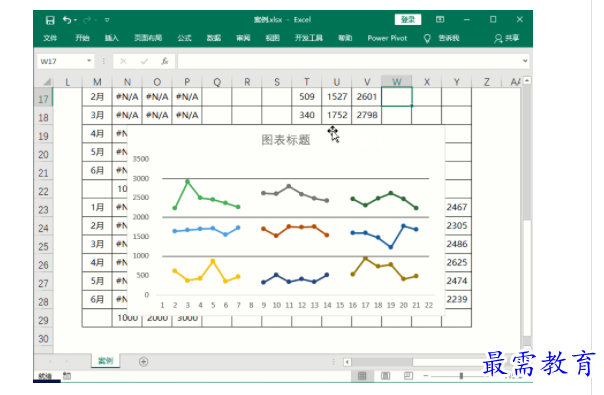Open the 页面布局 Page Layout tab
The width and height of the screenshot is (604, 395).
point(148,38)
